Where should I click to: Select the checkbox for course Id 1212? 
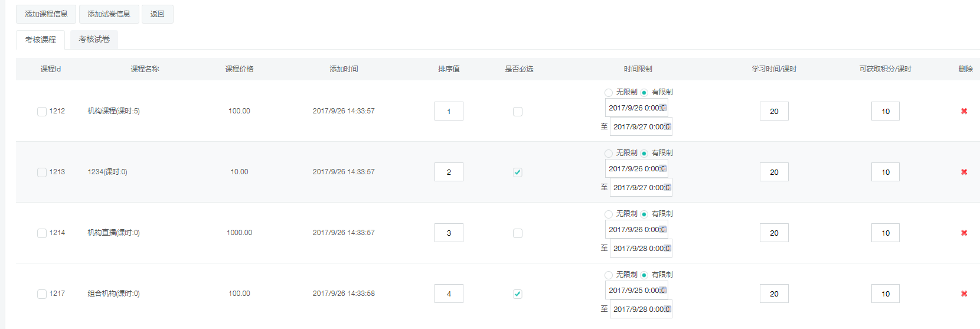[42, 112]
